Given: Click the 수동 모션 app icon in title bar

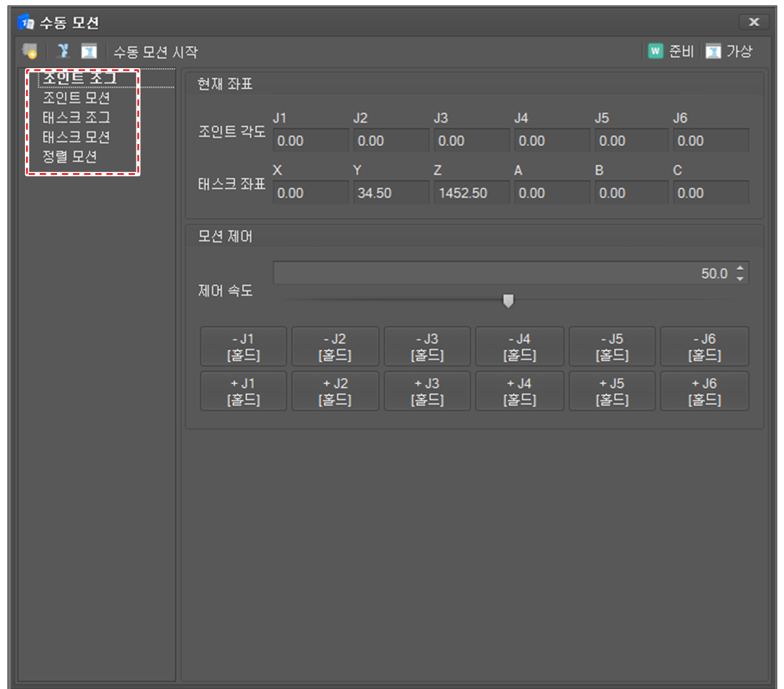Looking at the screenshot, I should (x=26, y=23).
